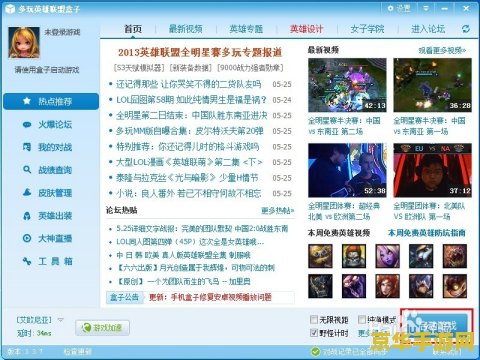Open the [S3天赋模拟器] link

[x=139, y=68]
